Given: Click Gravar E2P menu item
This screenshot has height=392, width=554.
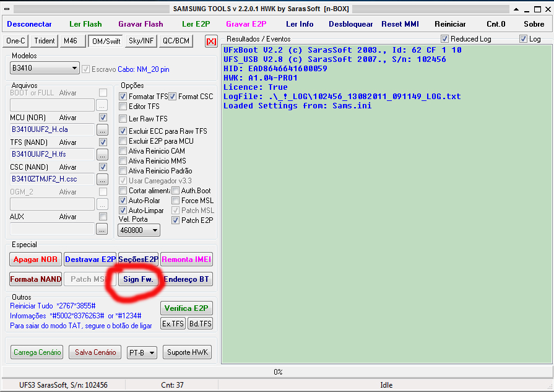Looking at the screenshot, I should (246, 24).
